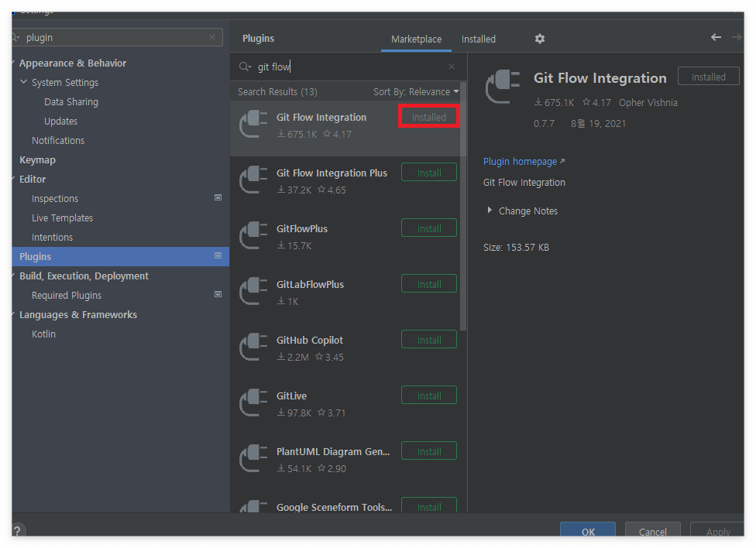This screenshot has height=548, width=756.
Task: Install Git Flow Integration Plus
Action: point(428,173)
